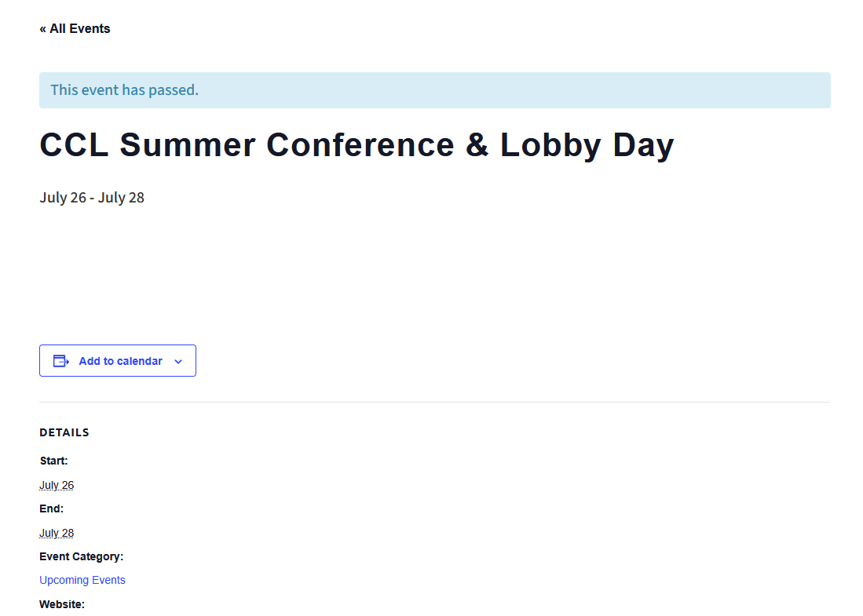
Task: Click the ampersand in the event title
Action: click(477, 144)
